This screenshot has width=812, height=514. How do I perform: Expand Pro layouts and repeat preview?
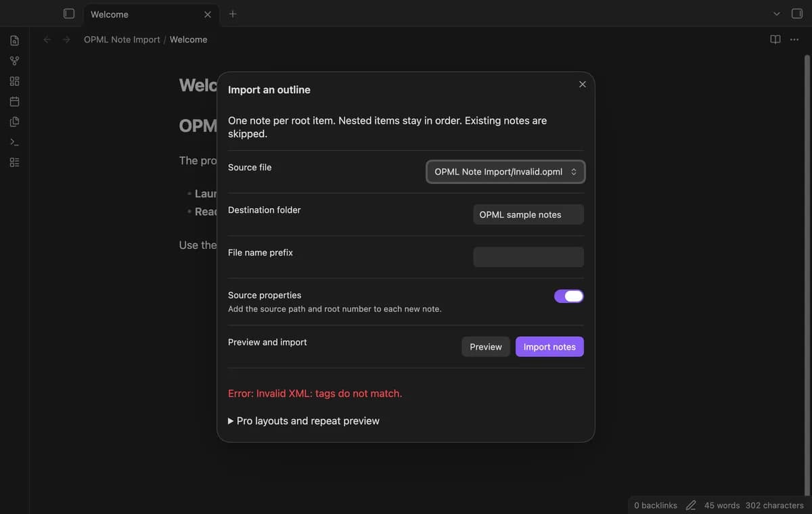coord(304,421)
